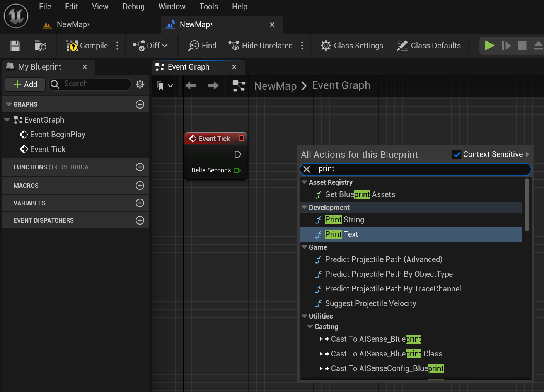Viewport: 544px width, 392px height.
Task: Click the NewMap breadcrumb link
Action: [275, 86]
